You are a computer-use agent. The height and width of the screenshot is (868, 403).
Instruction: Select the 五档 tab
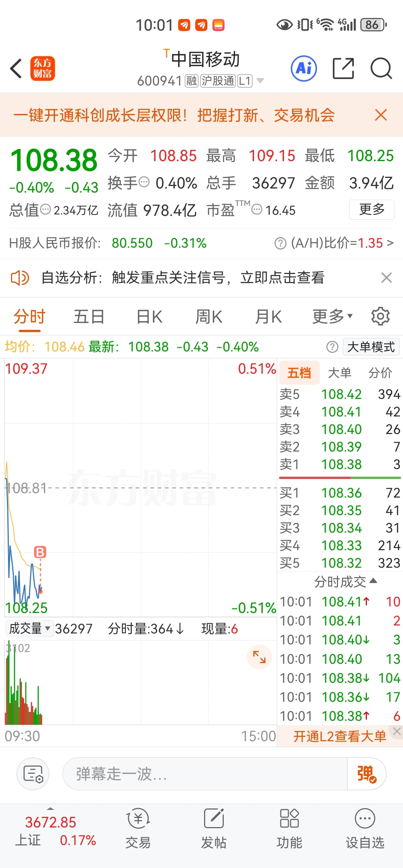coord(299,373)
